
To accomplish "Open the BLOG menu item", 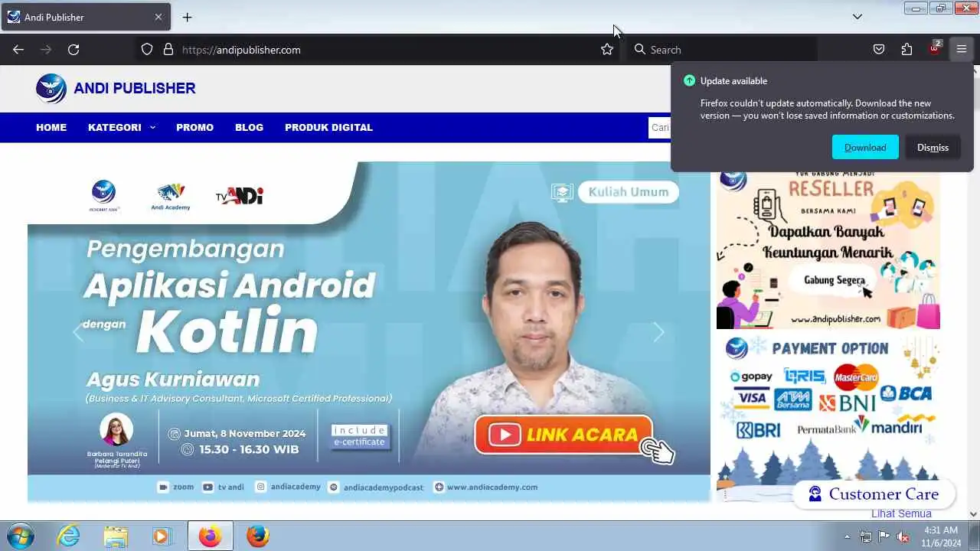I will click(249, 127).
